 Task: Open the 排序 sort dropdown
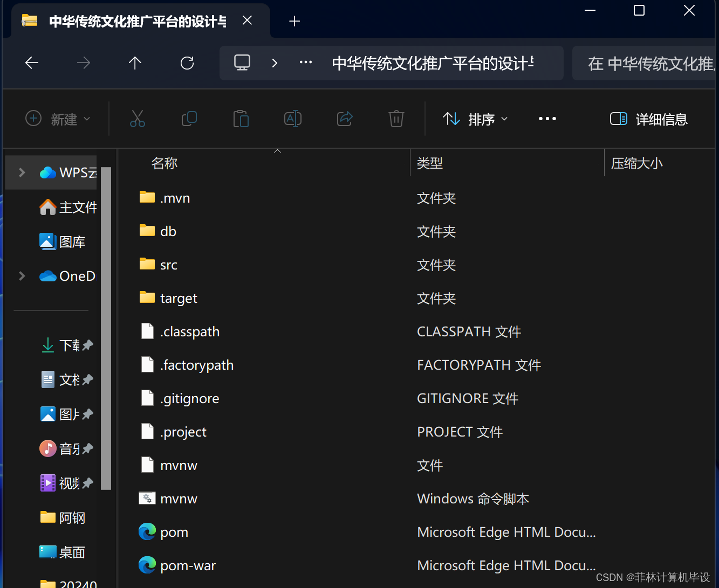coord(475,119)
